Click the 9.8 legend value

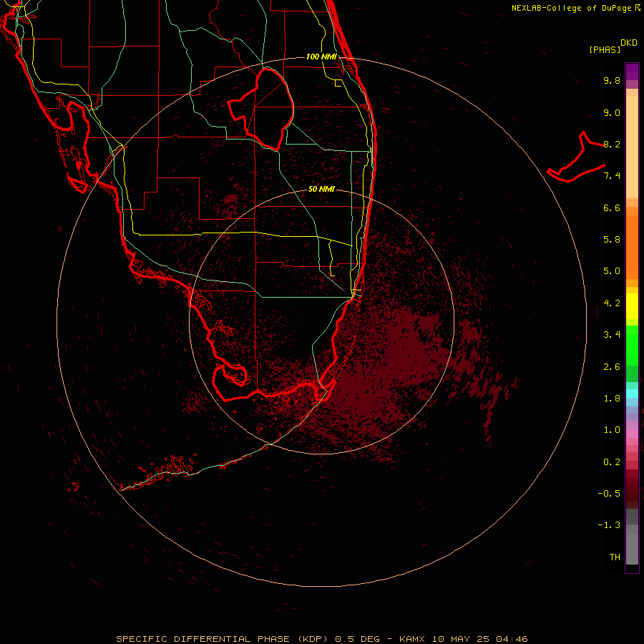(612, 80)
